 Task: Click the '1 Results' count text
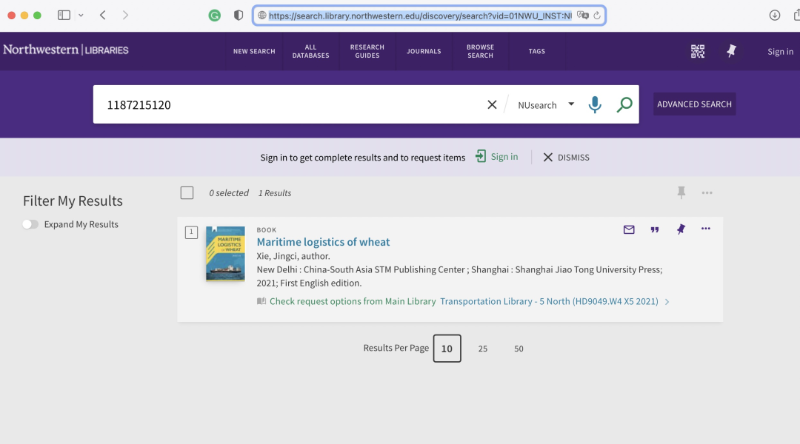pos(274,193)
